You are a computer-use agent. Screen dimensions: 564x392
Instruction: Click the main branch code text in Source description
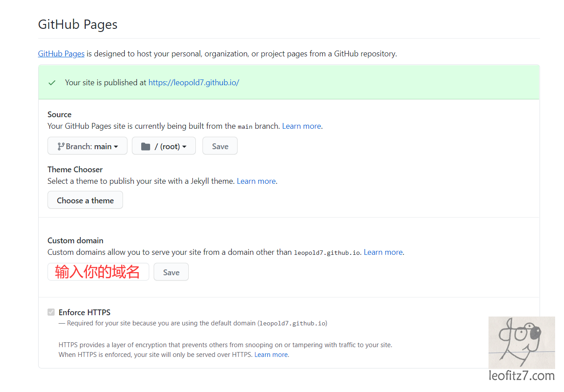point(245,127)
